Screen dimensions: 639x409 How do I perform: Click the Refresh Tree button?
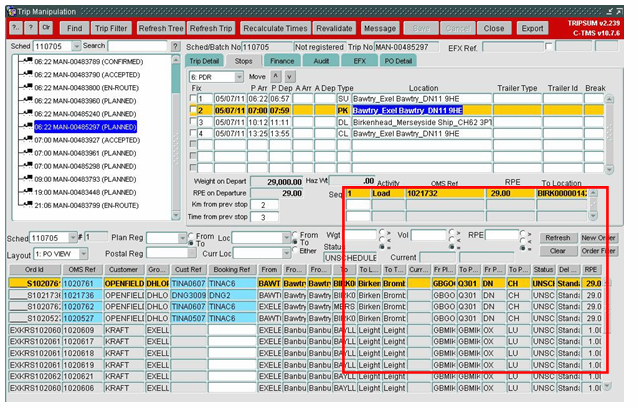161,28
